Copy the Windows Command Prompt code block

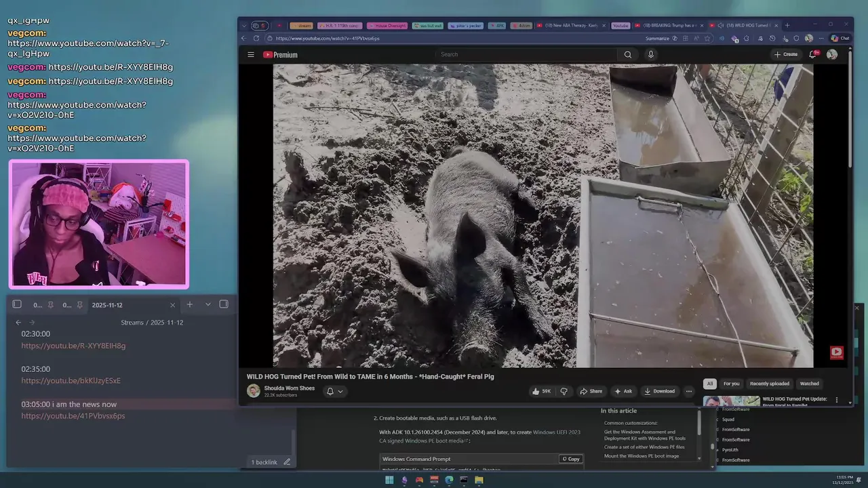571,459
